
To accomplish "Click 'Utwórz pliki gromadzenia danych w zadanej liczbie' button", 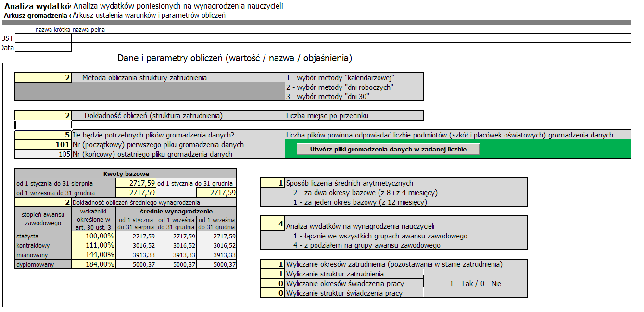I will [x=388, y=149].
